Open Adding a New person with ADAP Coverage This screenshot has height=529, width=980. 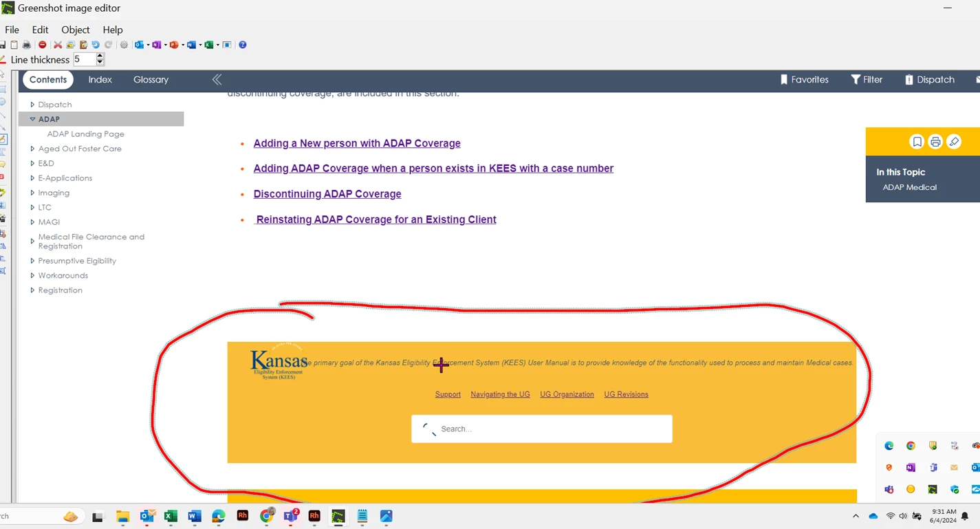click(357, 143)
